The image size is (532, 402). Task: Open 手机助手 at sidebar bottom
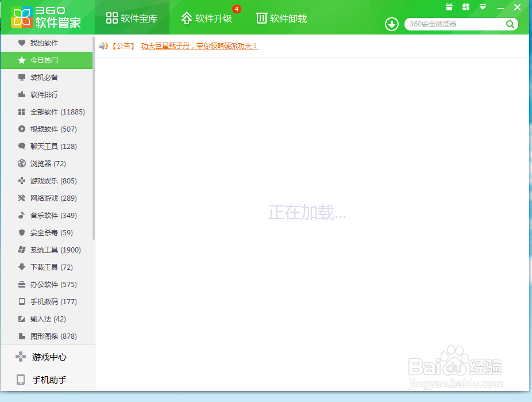(48, 380)
